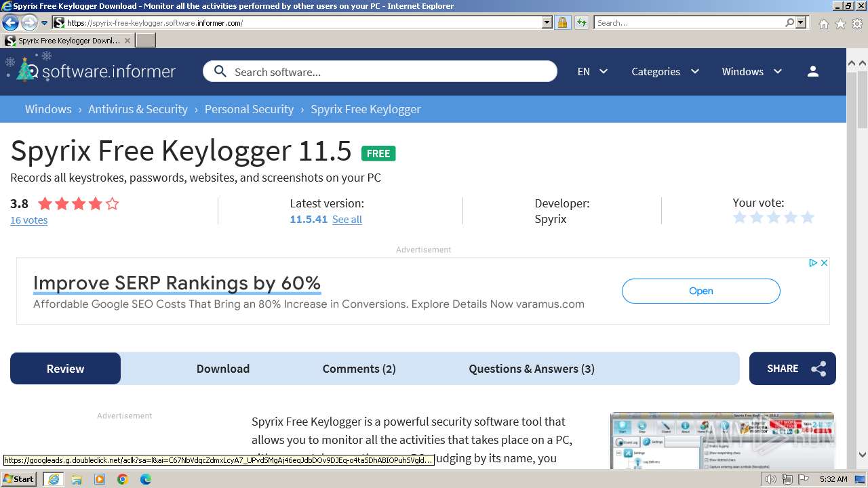Viewport: 868px width, 488px height.
Task: Go to Windows breadcrumb link
Action: [48, 109]
